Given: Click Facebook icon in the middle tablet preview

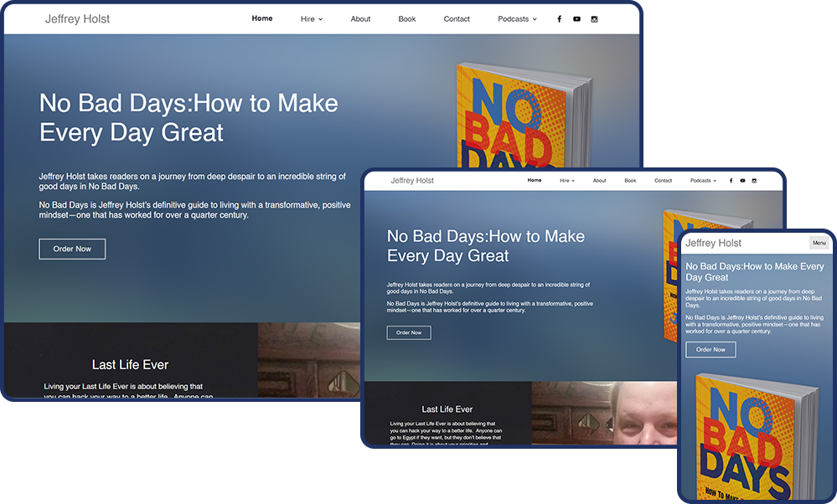Looking at the screenshot, I should pos(731,181).
